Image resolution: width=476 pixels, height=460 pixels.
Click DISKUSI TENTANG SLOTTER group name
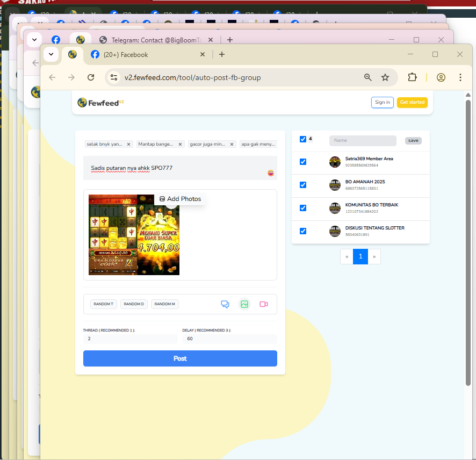[374, 228]
